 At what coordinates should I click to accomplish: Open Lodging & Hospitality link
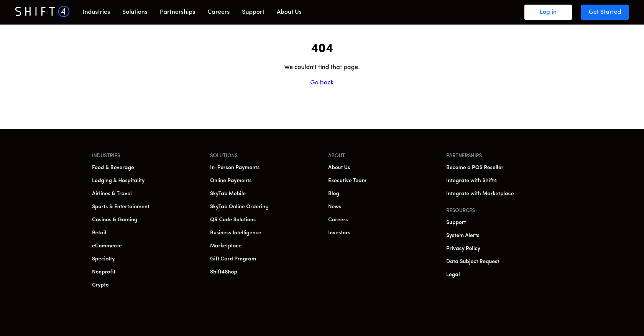118,181
